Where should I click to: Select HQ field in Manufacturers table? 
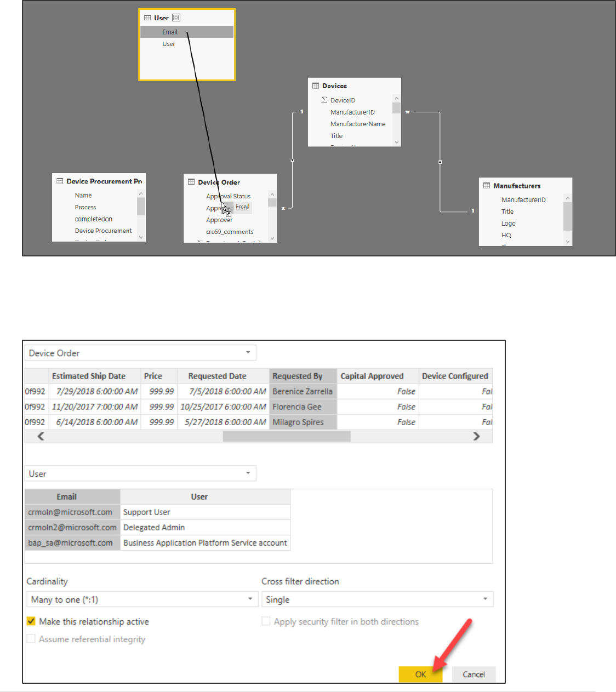506,235
